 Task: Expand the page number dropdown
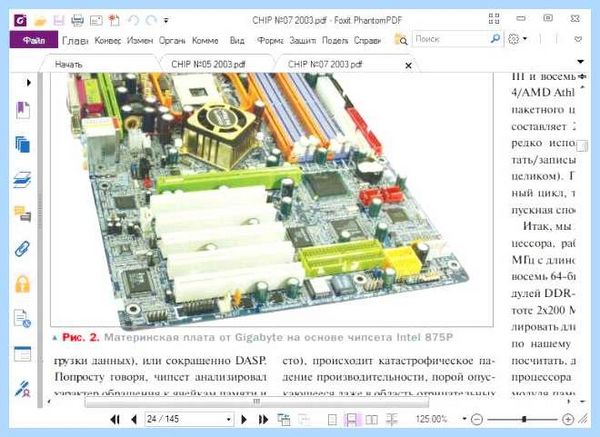[228, 419]
